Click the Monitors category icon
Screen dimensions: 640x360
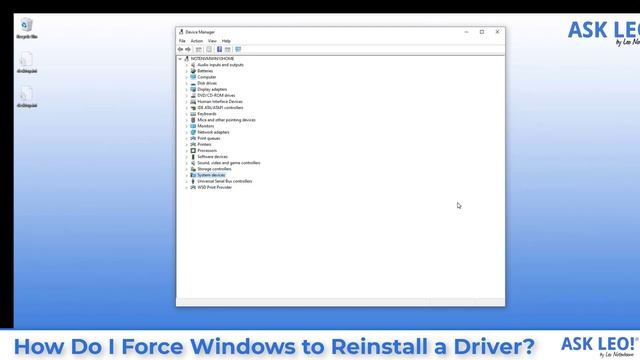[193, 126]
